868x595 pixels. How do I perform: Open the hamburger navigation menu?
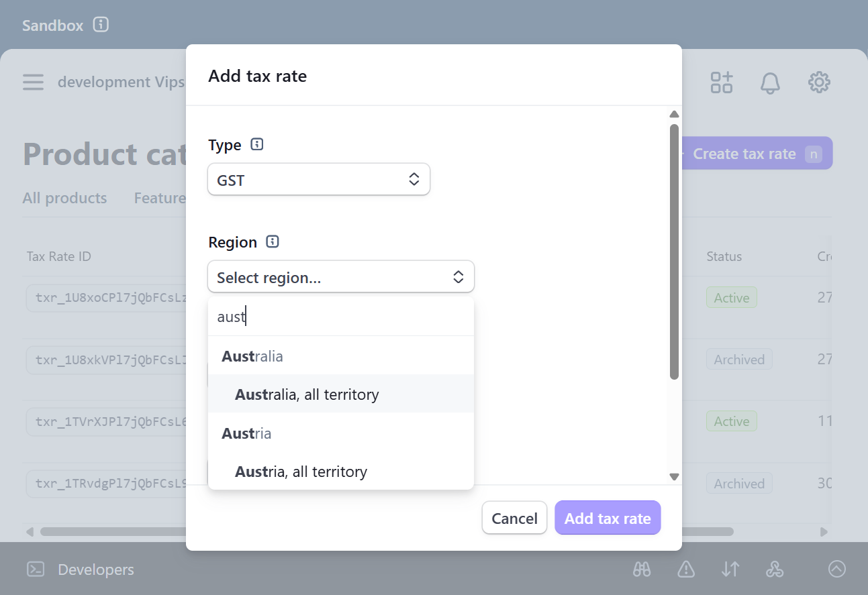(33, 82)
